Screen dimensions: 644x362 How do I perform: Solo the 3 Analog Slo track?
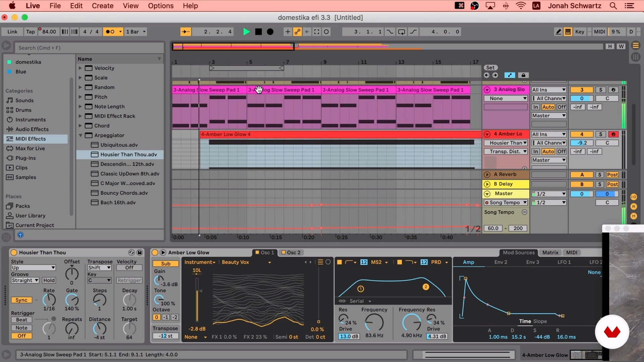(x=600, y=90)
